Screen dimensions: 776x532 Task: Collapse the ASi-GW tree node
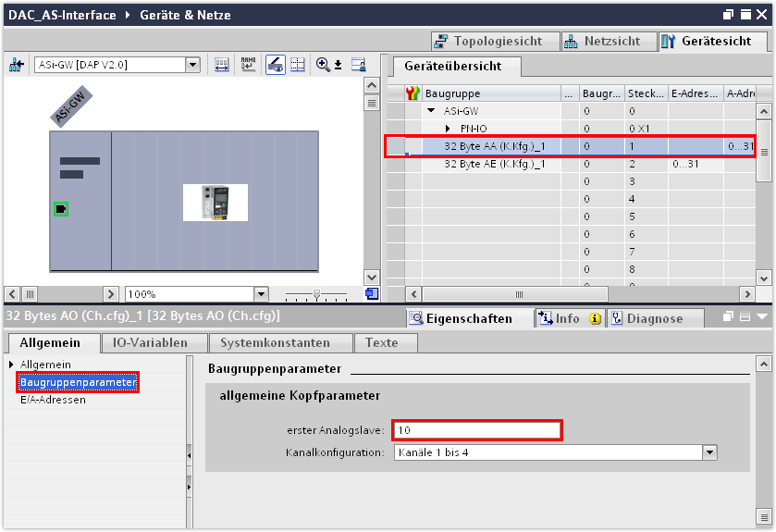tap(431, 110)
